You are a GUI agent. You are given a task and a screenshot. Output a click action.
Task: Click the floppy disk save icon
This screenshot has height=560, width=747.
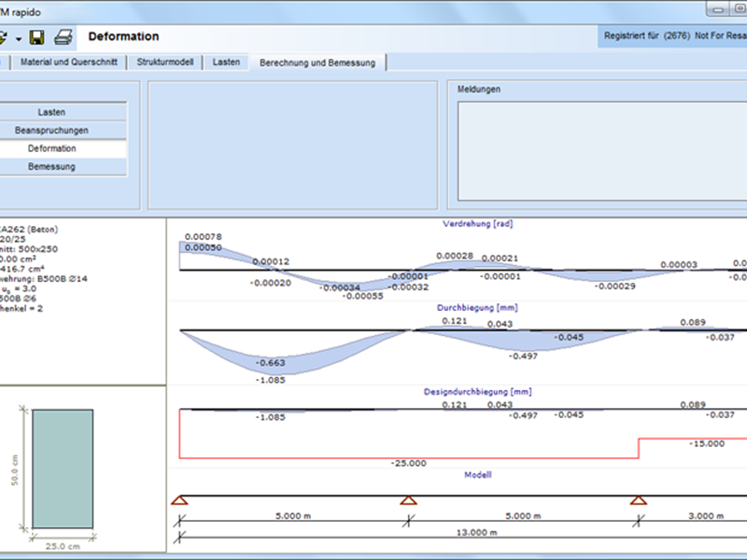37,37
